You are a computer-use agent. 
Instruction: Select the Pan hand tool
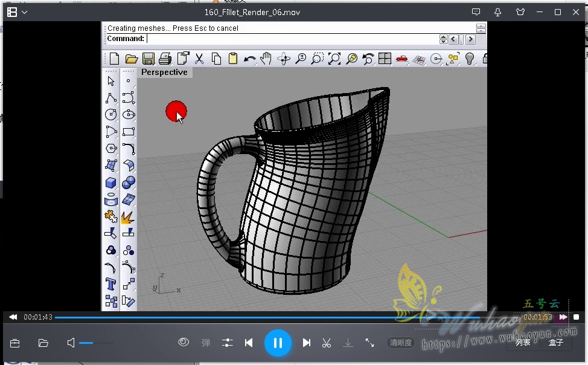[x=266, y=59]
